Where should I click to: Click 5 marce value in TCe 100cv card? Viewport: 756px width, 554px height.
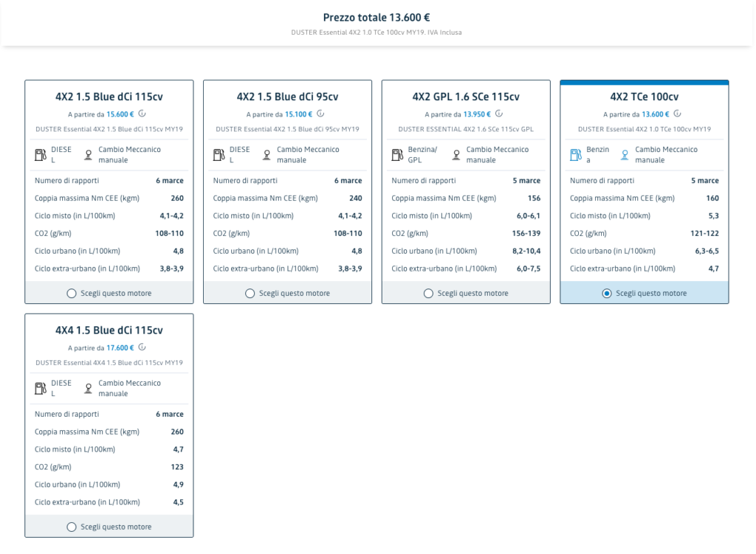pos(705,181)
